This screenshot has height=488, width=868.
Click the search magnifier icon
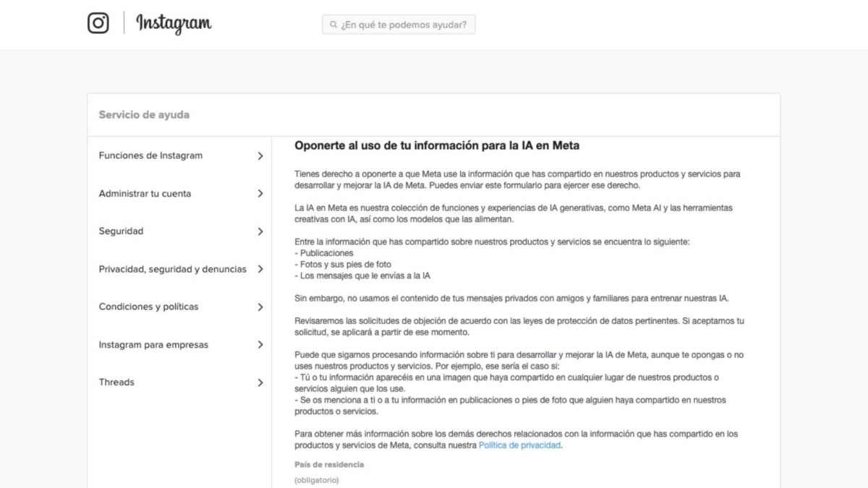coord(333,25)
